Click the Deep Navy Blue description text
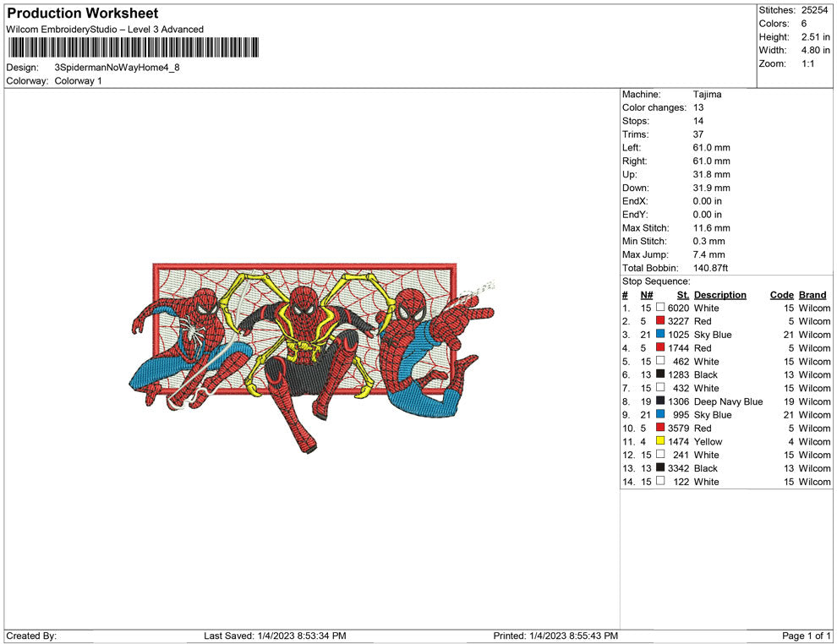The image size is (837, 644). (x=728, y=401)
